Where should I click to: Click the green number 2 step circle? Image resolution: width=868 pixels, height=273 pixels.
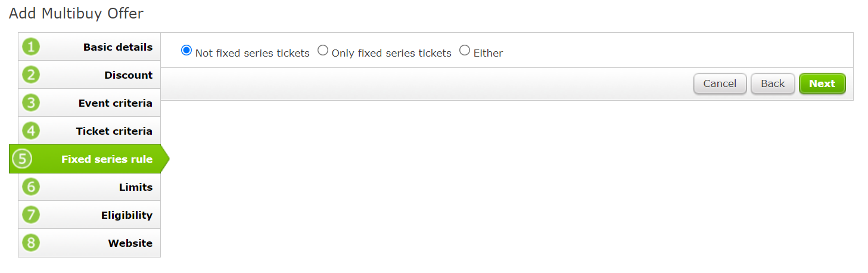[31, 75]
